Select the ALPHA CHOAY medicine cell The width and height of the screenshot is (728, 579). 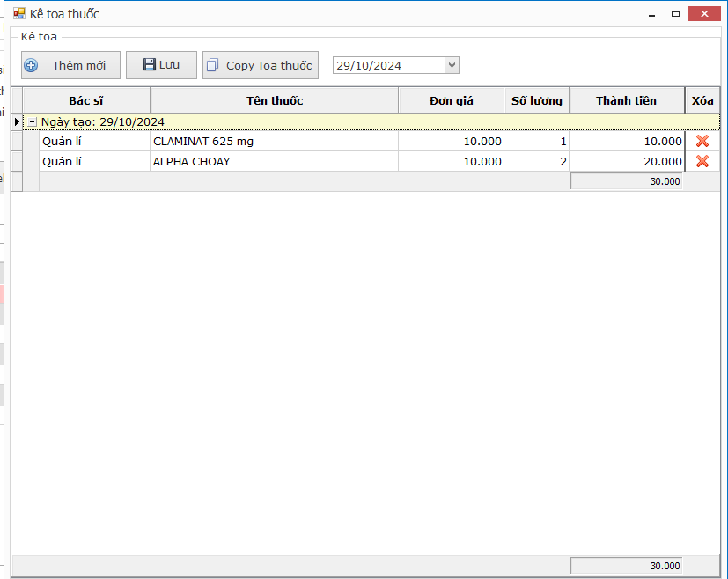click(273, 161)
